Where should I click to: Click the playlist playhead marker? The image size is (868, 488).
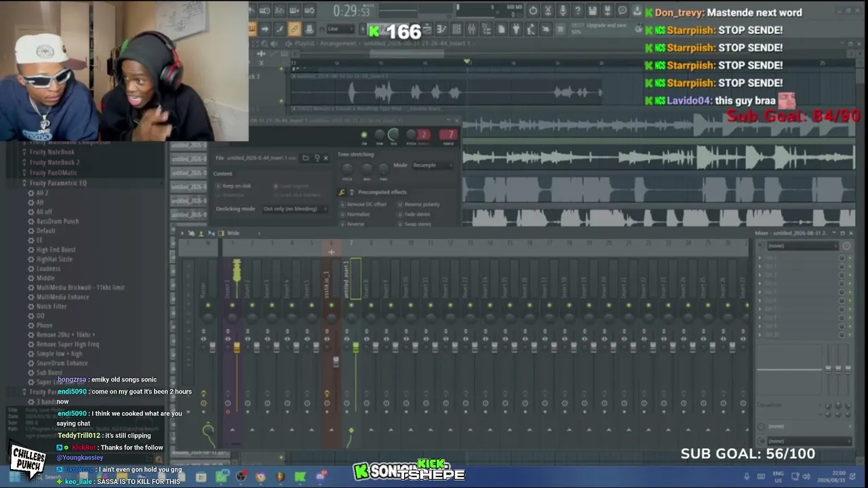(x=467, y=62)
